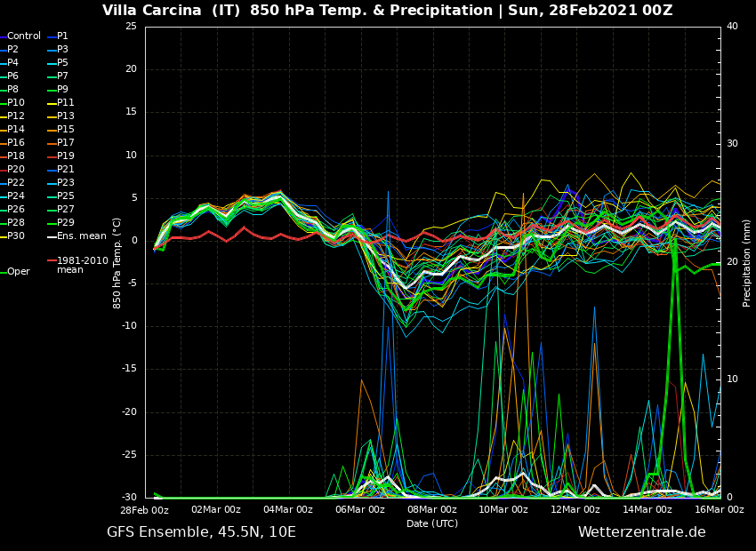Click the 40 tick on precipitation axis
Viewport: 756px width, 551px height.
point(732,27)
